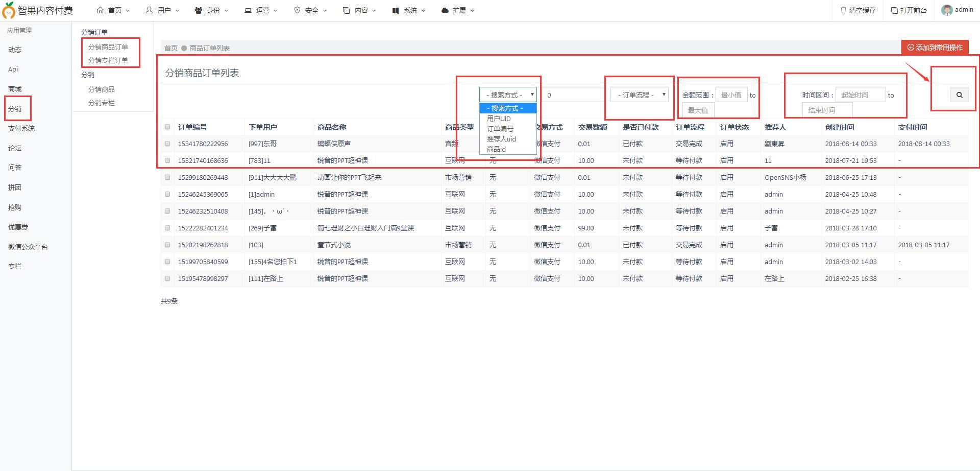
Task: Click the 起始时间 input field
Action: (861, 95)
